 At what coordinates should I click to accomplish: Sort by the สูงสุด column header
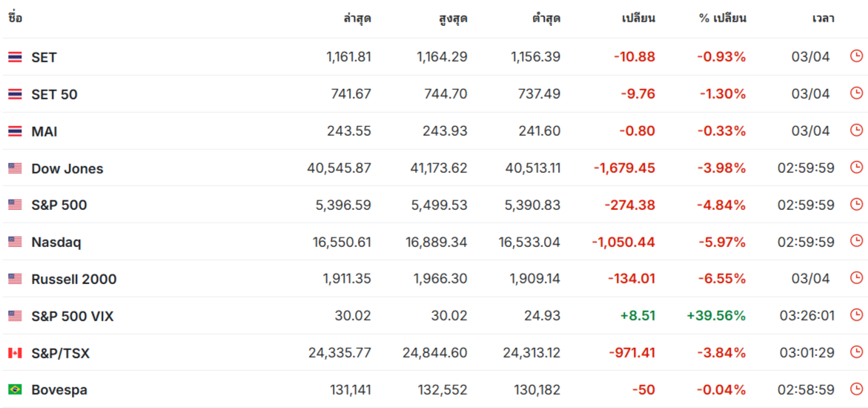pos(453,19)
